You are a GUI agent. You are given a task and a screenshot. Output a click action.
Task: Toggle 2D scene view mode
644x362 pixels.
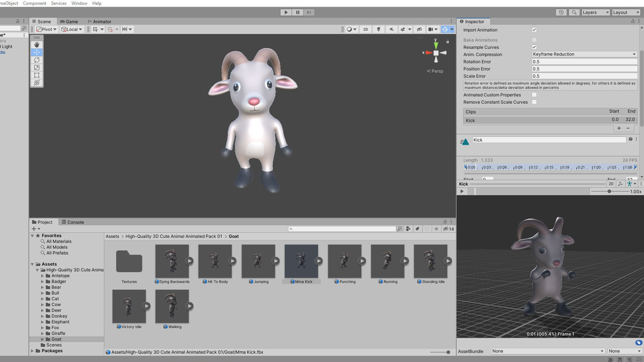366,29
